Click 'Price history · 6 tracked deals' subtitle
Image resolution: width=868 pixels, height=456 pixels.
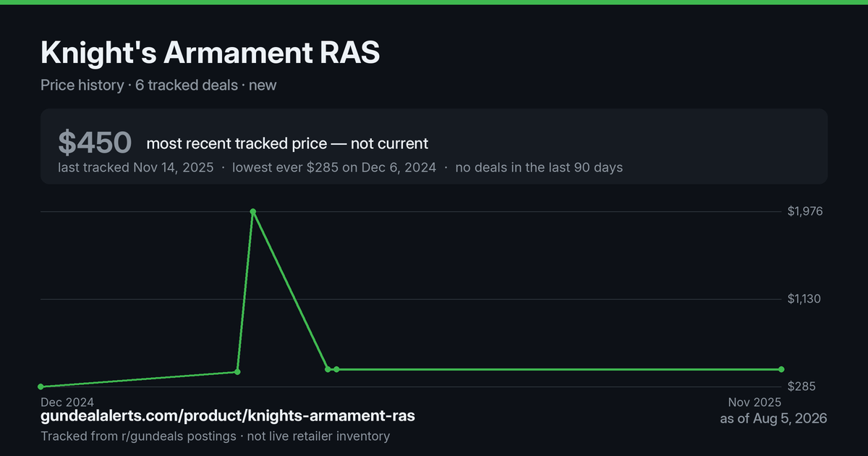click(139, 85)
